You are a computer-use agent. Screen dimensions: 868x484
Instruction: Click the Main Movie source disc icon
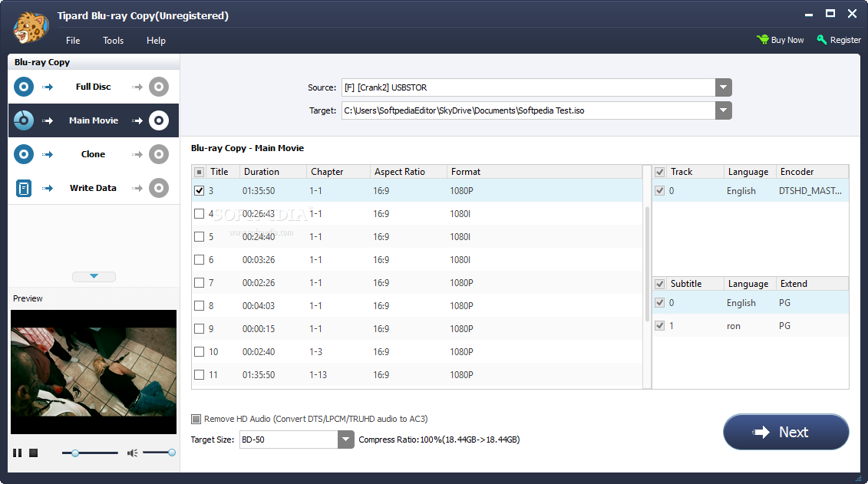click(24, 120)
